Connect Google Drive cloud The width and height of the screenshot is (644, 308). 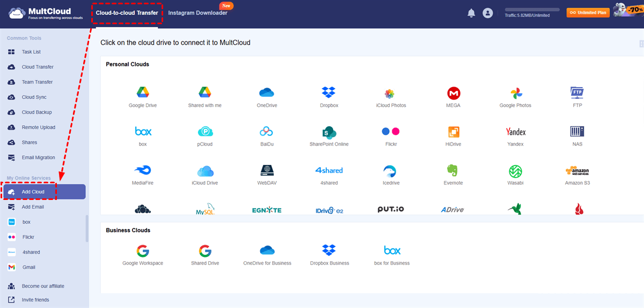pyautogui.click(x=143, y=97)
